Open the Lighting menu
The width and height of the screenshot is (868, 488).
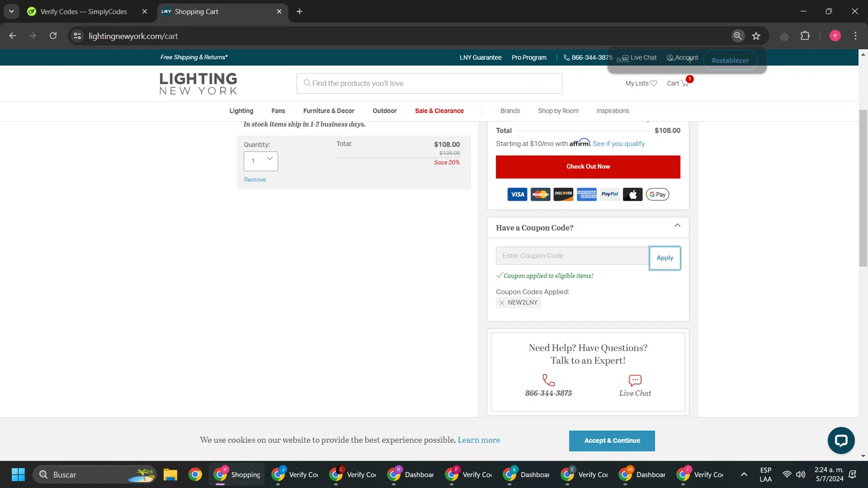(241, 111)
